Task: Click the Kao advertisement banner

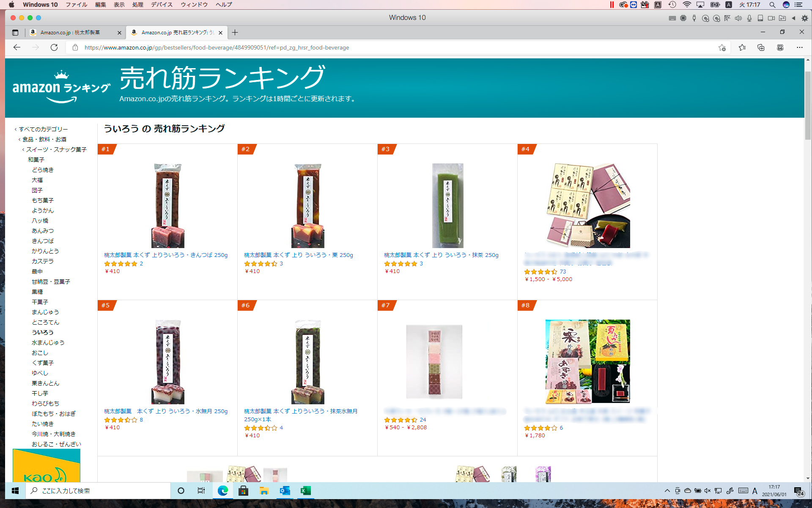Action: 47,465
